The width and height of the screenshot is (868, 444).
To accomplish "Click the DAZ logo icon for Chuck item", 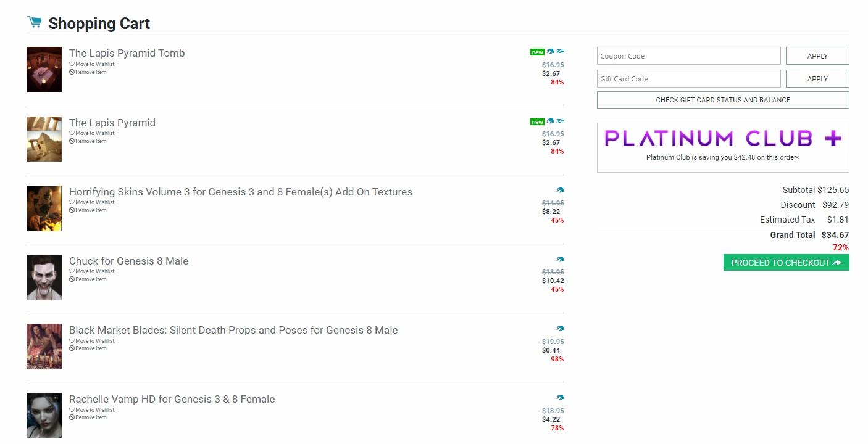I will tap(560, 260).
